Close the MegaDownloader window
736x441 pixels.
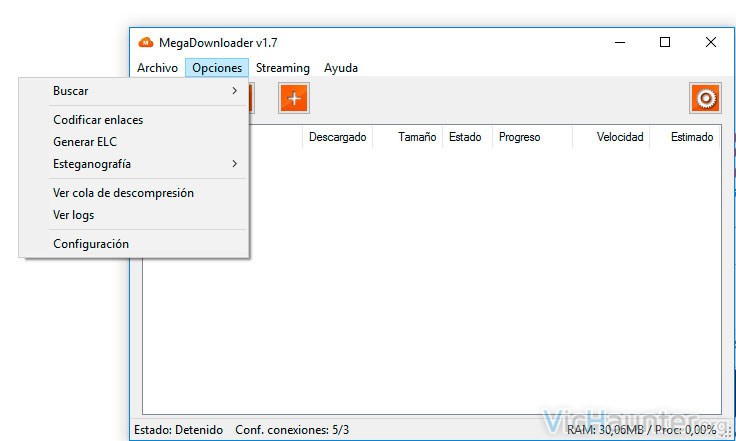(711, 43)
